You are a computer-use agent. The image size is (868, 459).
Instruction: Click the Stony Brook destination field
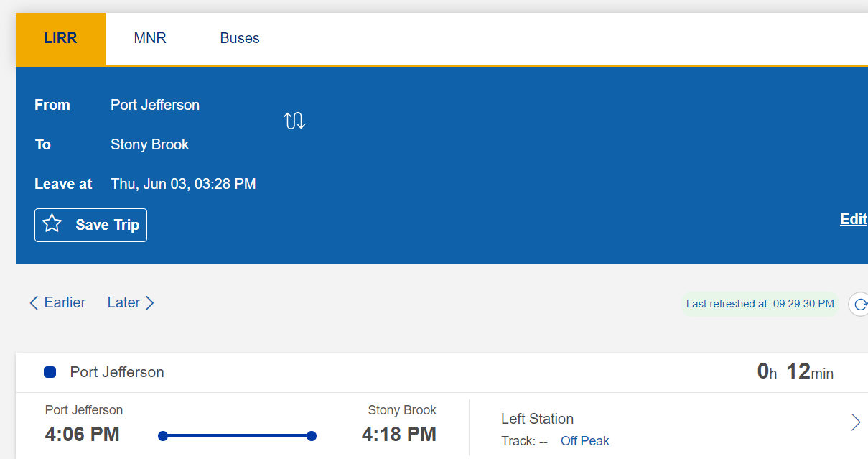pos(149,144)
